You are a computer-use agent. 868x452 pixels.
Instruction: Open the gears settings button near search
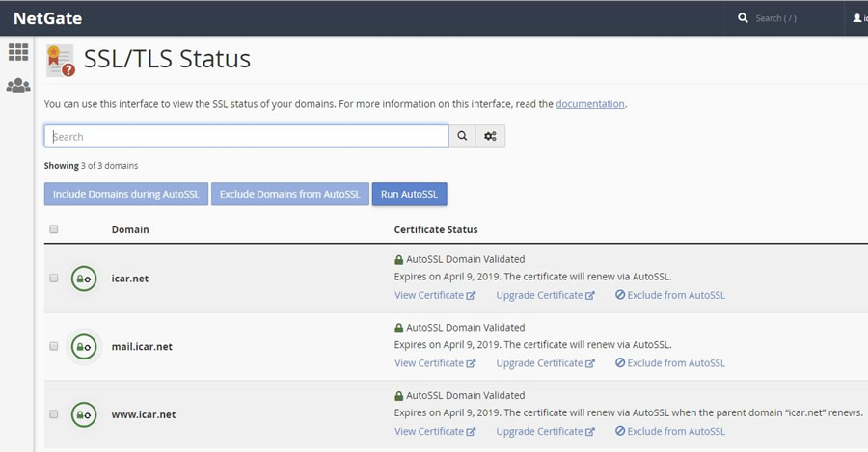click(490, 137)
